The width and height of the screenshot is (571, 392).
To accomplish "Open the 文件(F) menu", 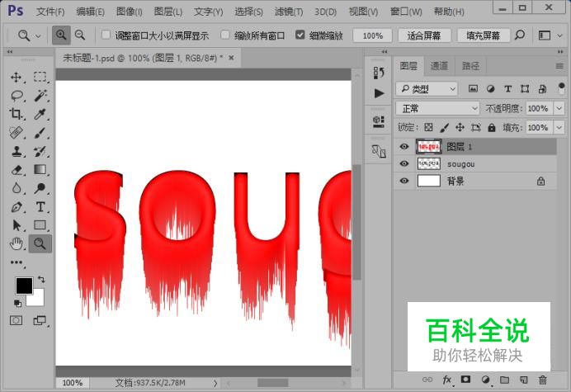I will (x=50, y=12).
